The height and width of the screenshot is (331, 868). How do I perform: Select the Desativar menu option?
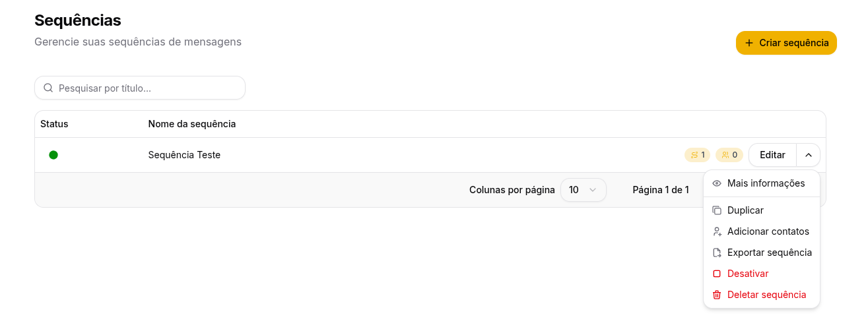[748, 274]
